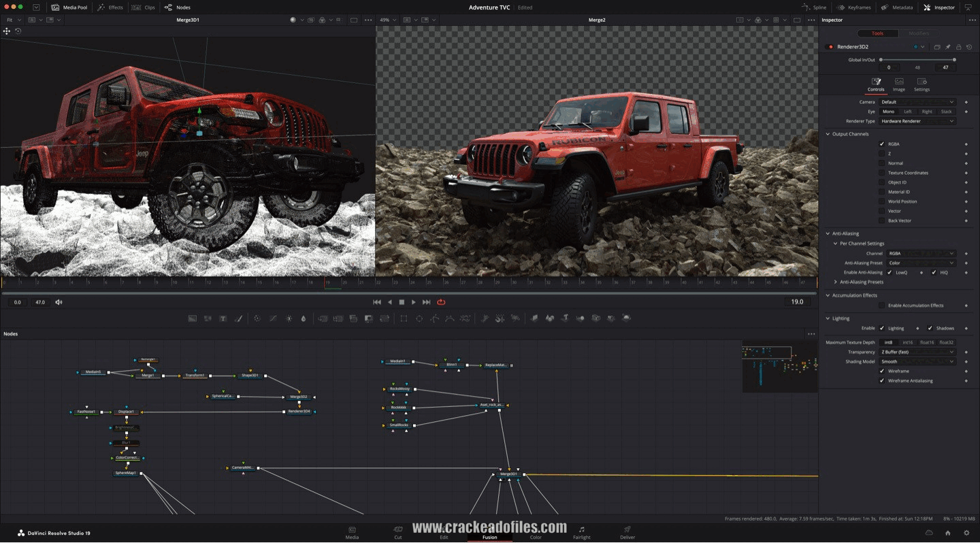
Task: Expand the Anti-Aliasing Presets section
Action: click(836, 282)
